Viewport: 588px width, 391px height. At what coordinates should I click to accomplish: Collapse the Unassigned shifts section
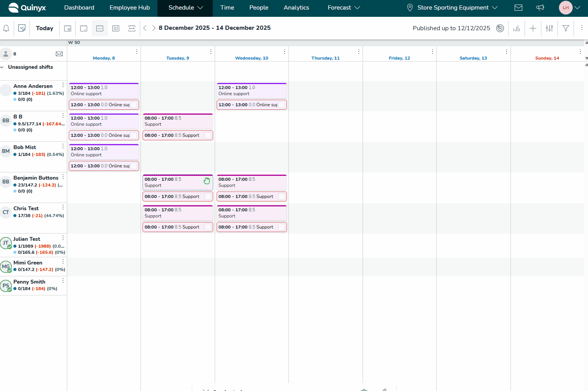click(3, 67)
